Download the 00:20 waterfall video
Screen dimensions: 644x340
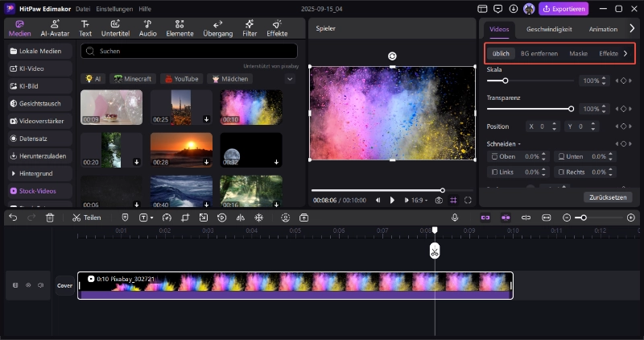click(x=136, y=162)
